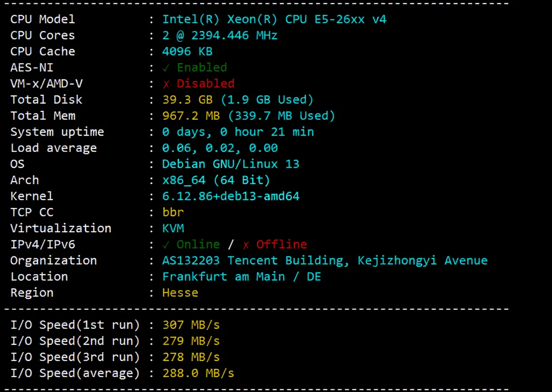Click the Organization label
Viewport: 552px width, 392px height.
[x=54, y=260]
